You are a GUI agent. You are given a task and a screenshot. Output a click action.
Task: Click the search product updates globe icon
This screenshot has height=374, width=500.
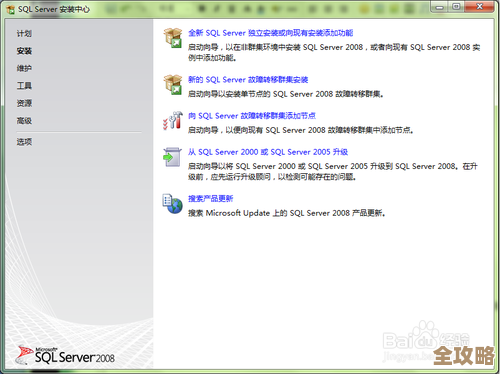tap(173, 204)
